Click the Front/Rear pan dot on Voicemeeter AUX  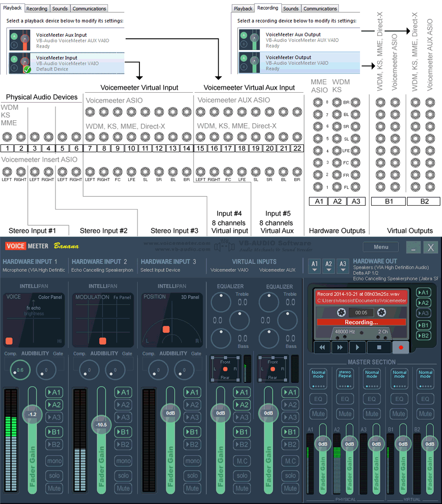click(273, 369)
